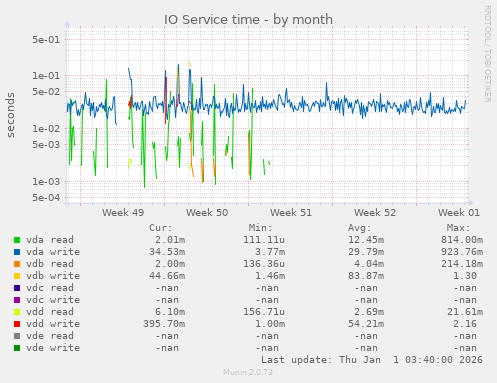Click vda read minimum value 111.11u
The width and height of the screenshot is (497, 383).
pyautogui.click(x=264, y=240)
